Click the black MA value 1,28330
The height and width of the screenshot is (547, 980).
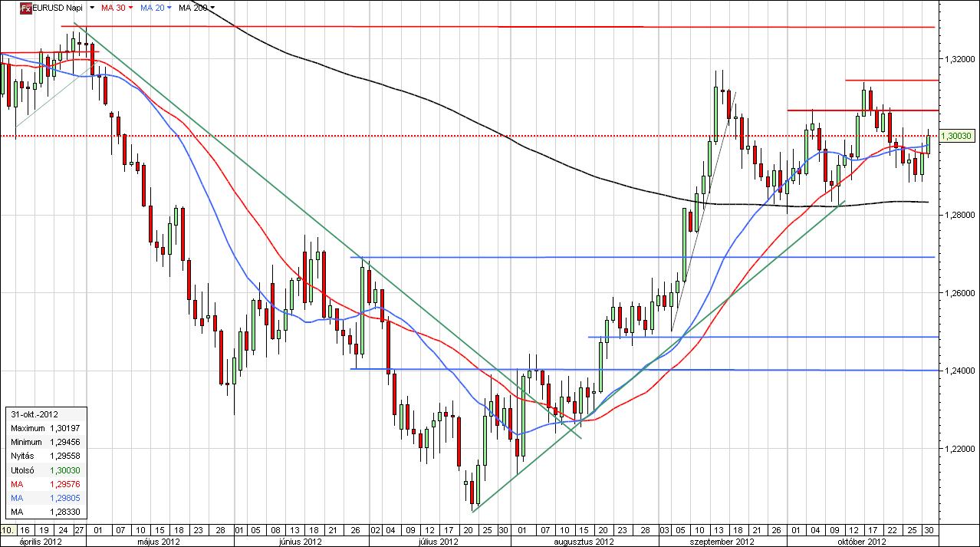65,512
